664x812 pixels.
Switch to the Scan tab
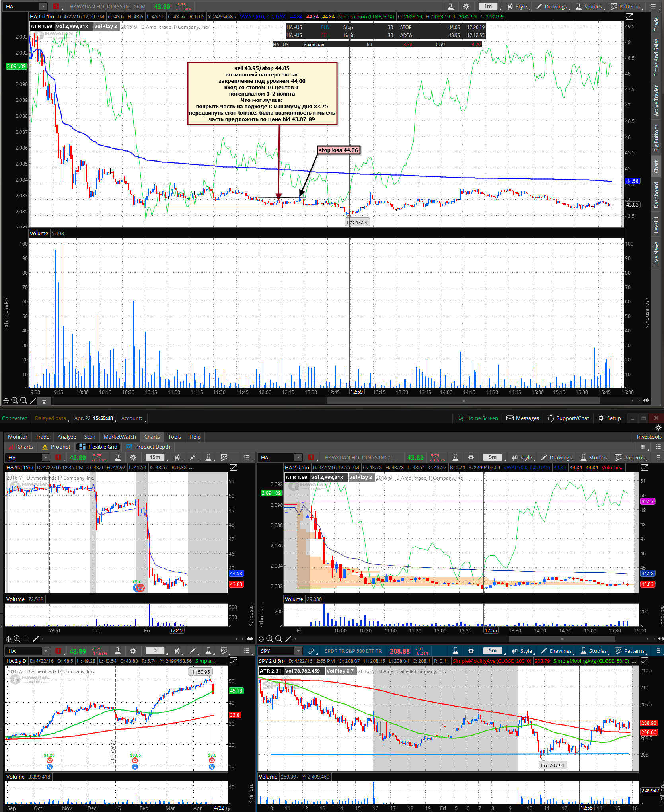[90, 437]
